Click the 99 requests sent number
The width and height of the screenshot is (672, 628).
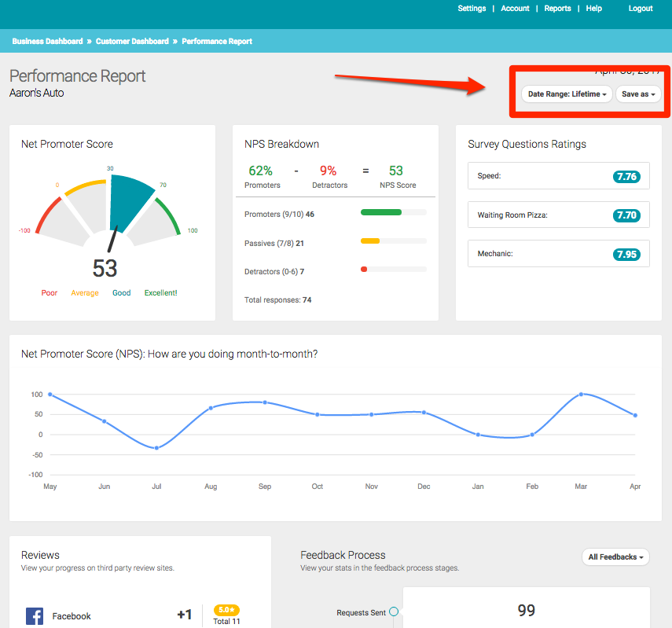point(526,610)
